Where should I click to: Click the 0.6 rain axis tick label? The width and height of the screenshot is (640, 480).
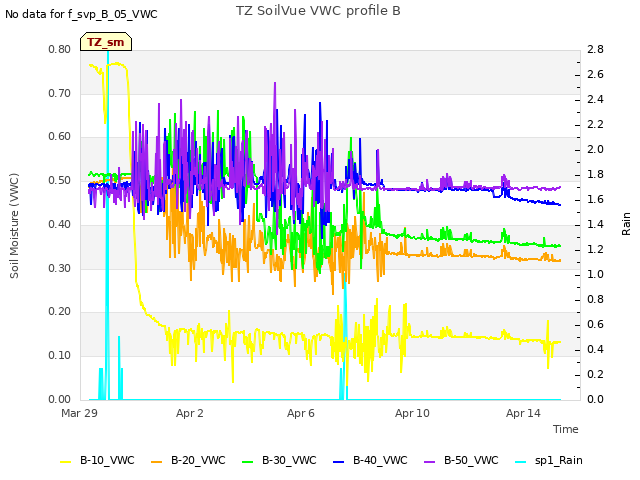[x=596, y=324]
